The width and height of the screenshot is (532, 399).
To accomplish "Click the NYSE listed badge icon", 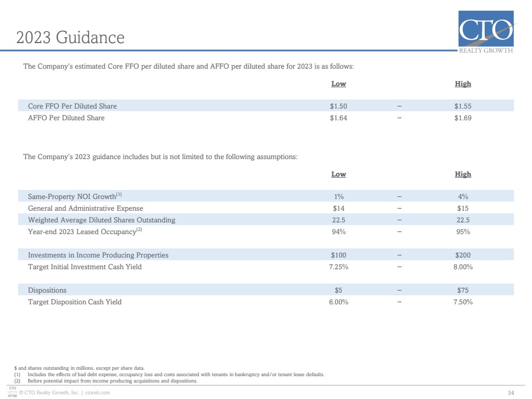I will coord(13,392).
